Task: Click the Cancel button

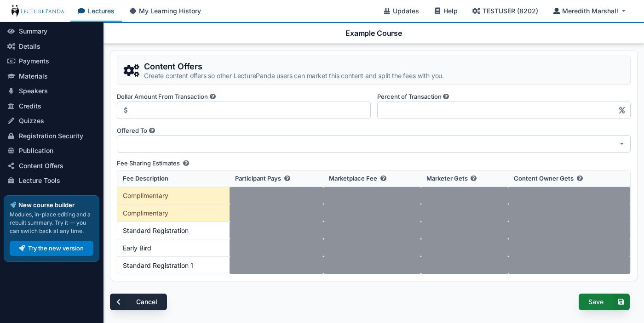Action: (x=138, y=302)
